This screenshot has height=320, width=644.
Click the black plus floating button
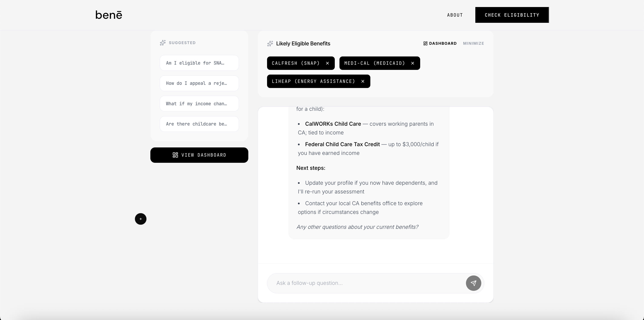coord(141,219)
